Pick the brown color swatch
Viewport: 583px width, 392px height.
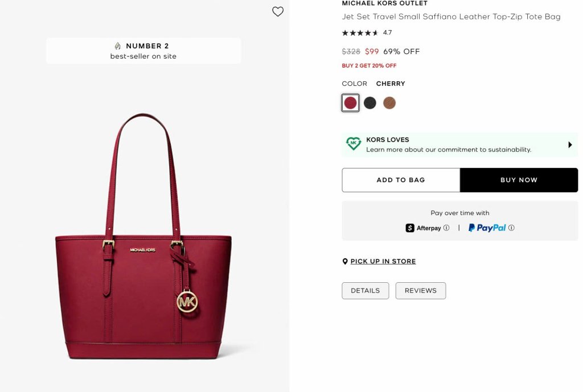389,103
